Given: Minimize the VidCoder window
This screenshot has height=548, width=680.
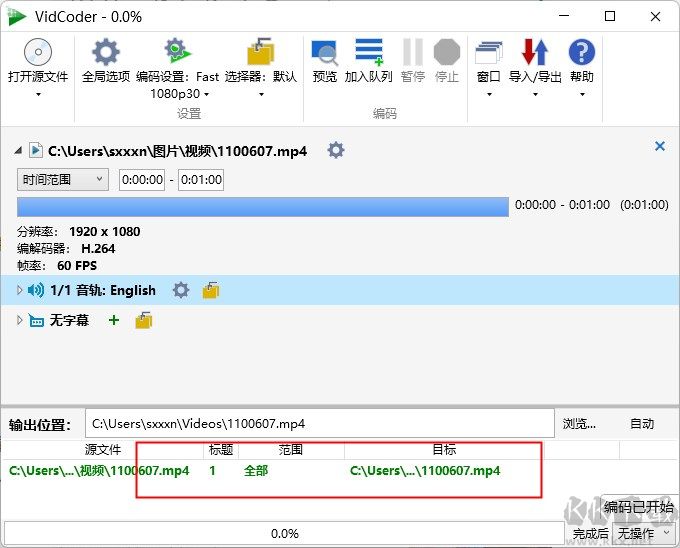Looking at the screenshot, I should tap(564, 16).
